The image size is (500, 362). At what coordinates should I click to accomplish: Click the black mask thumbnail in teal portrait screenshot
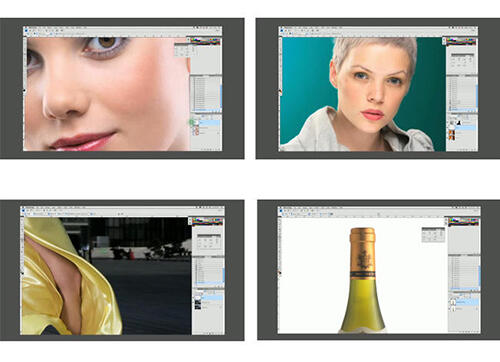click(459, 123)
